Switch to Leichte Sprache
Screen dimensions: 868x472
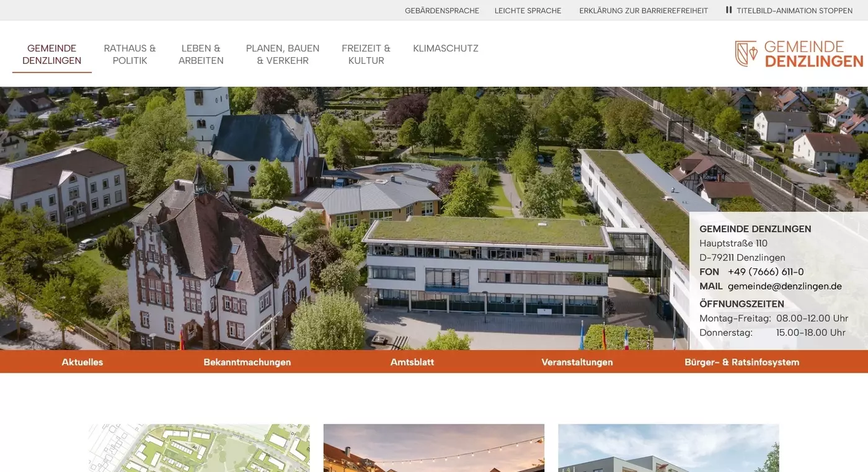(x=528, y=10)
